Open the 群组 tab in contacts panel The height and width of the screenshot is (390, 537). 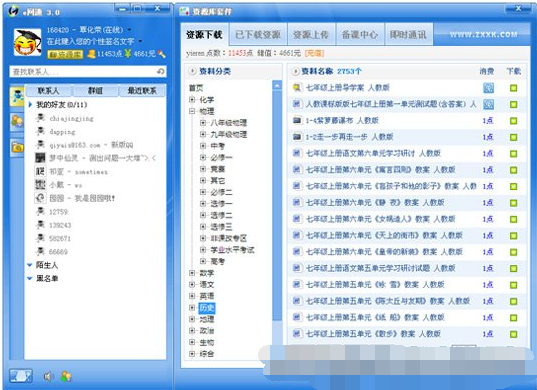click(x=95, y=91)
